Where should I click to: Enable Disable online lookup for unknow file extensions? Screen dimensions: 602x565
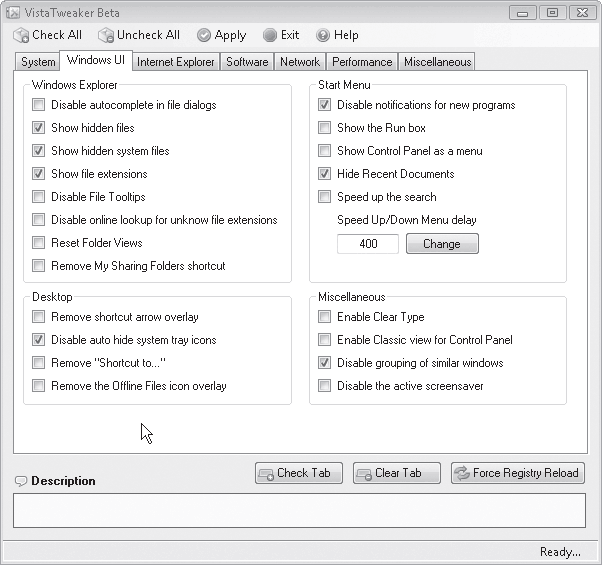click(38, 220)
